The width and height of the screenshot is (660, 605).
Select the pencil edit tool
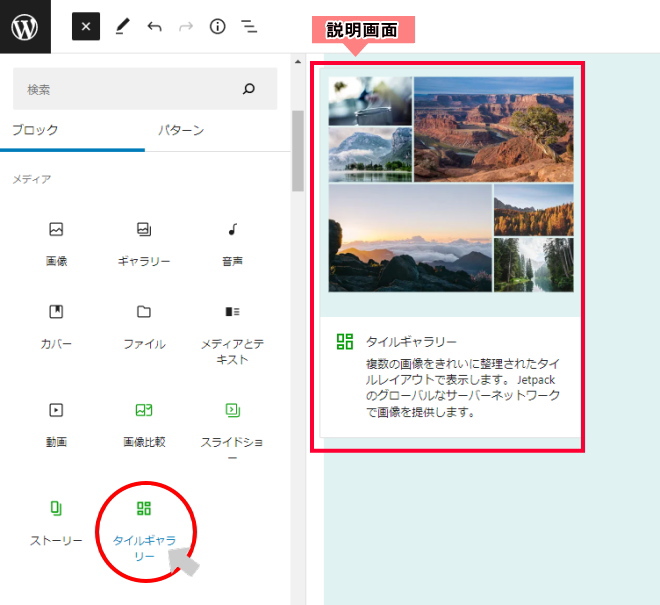[x=122, y=27]
